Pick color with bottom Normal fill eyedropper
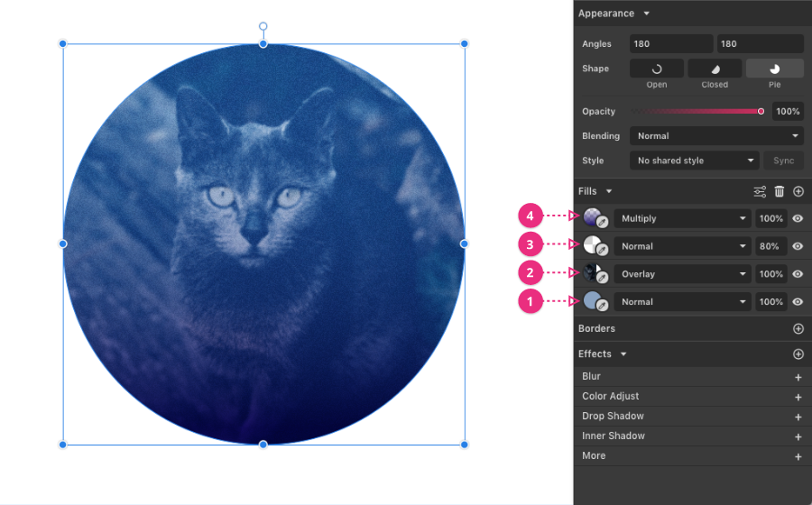Image resolution: width=812 pixels, height=505 pixels. pyautogui.click(x=602, y=306)
